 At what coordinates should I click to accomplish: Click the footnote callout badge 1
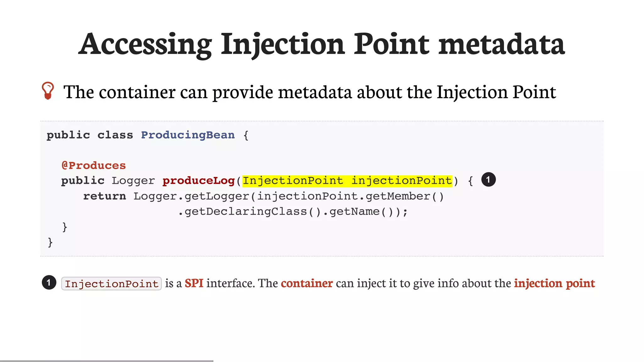tap(49, 283)
